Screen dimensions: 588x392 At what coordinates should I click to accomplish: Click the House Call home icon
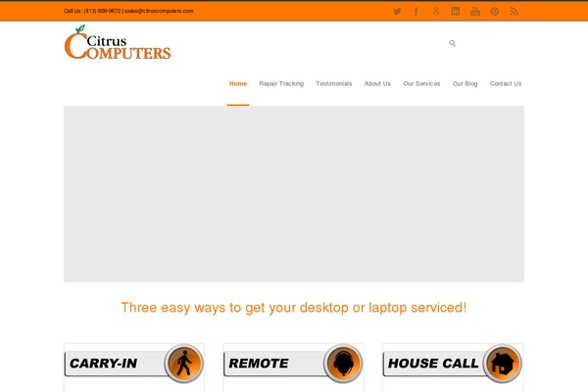(x=503, y=364)
